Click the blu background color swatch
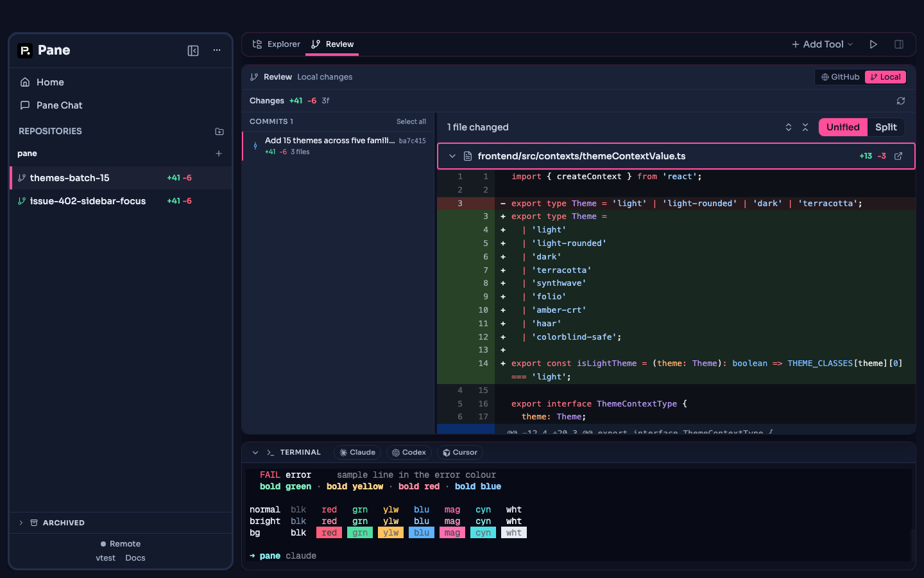This screenshot has width=924, height=578. pos(422,533)
